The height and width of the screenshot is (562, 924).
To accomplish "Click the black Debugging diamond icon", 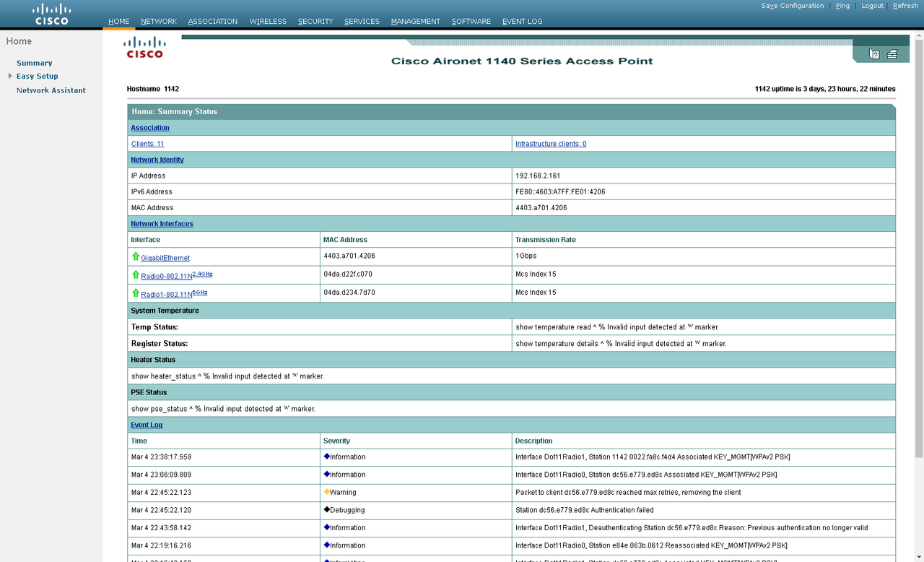I will coord(326,510).
